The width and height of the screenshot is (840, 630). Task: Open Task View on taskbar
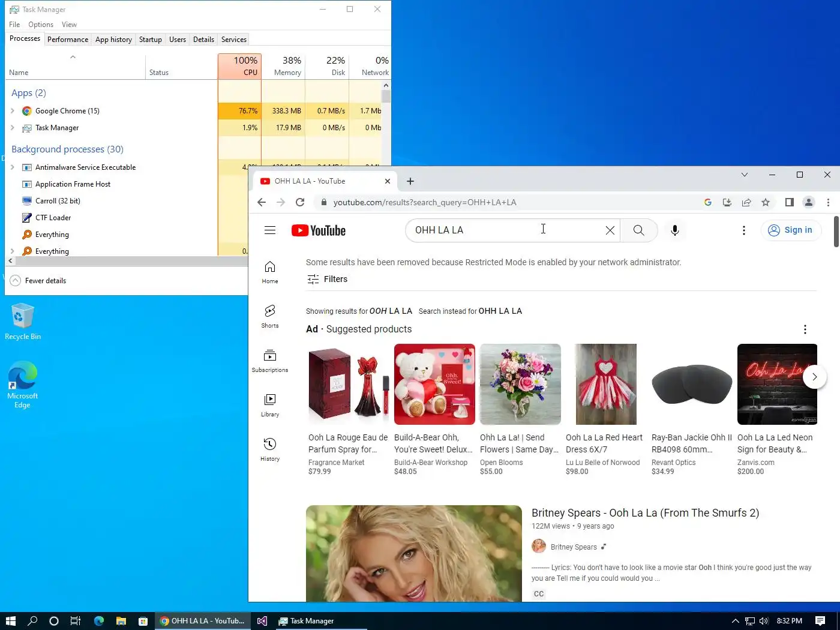click(76, 621)
